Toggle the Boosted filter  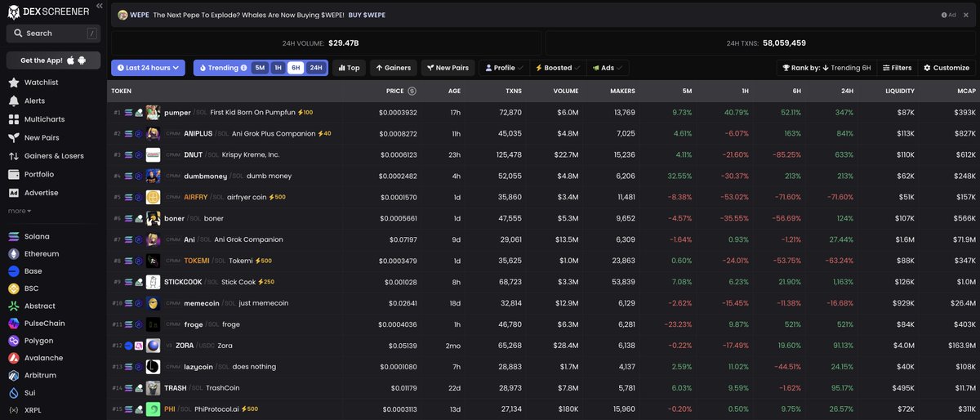tap(559, 68)
